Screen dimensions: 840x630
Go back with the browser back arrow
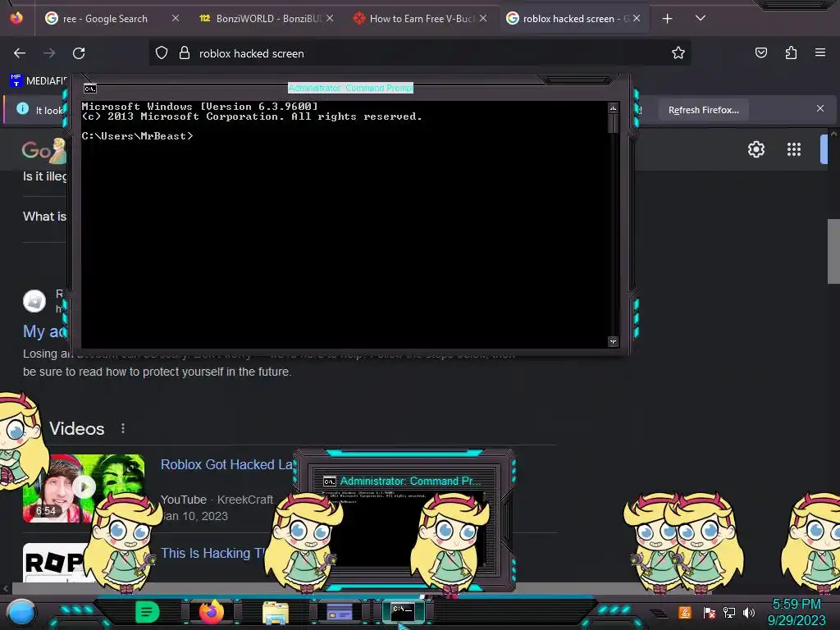(20, 53)
